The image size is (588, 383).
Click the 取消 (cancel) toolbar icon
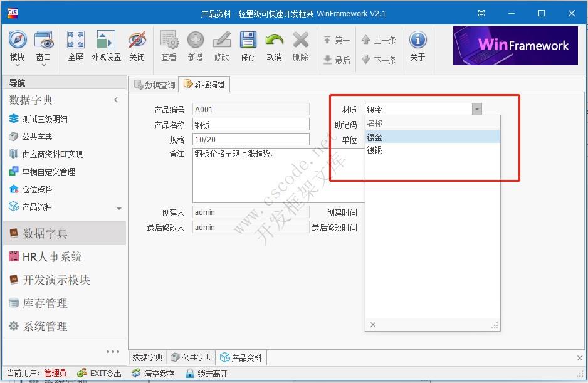point(273,46)
